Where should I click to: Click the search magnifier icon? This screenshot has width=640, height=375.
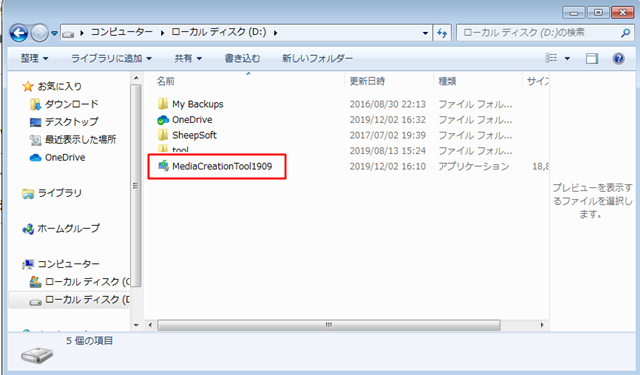pos(626,33)
